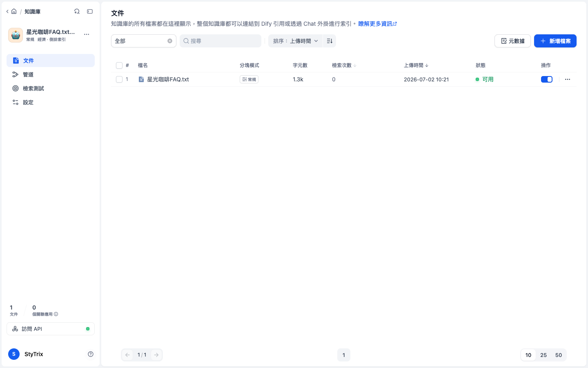
Task: Set page size to 25
Action: [543, 355]
